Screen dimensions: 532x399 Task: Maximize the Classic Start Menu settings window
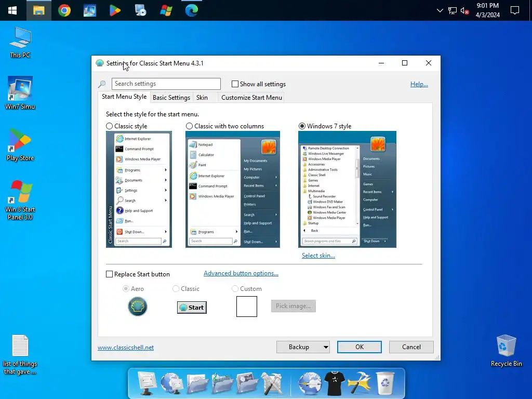point(404,63)
